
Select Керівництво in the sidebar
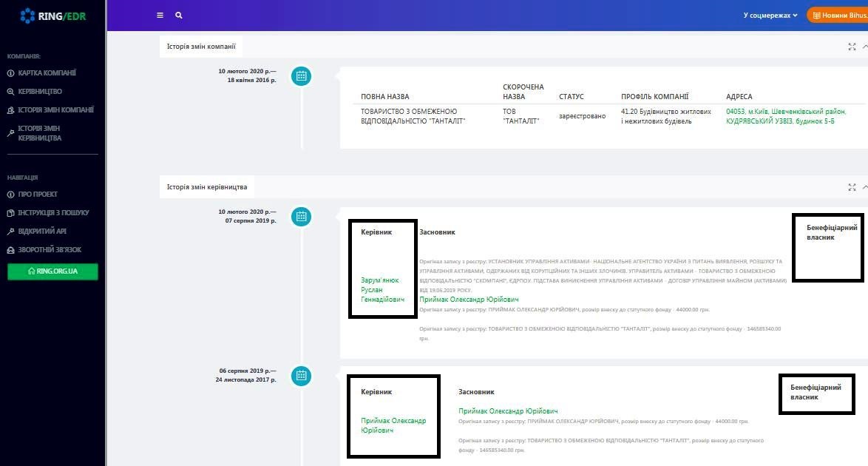point(39,92)
